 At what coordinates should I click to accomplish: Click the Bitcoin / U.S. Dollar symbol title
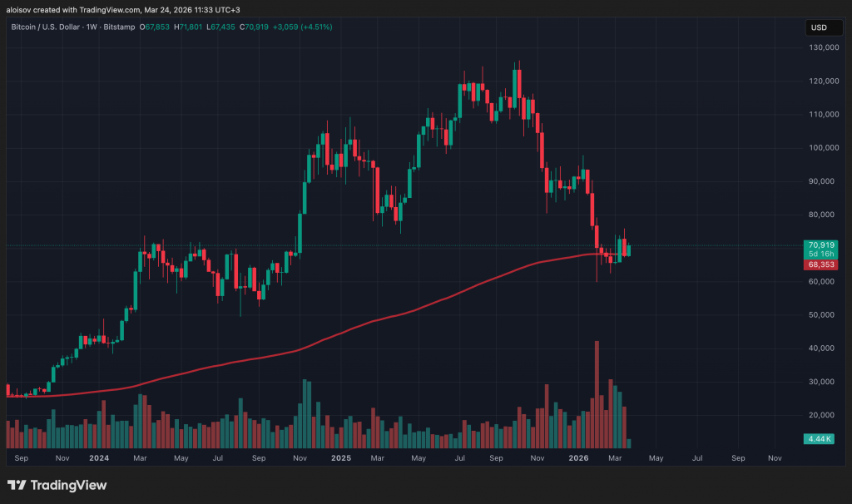click(54, 27)
